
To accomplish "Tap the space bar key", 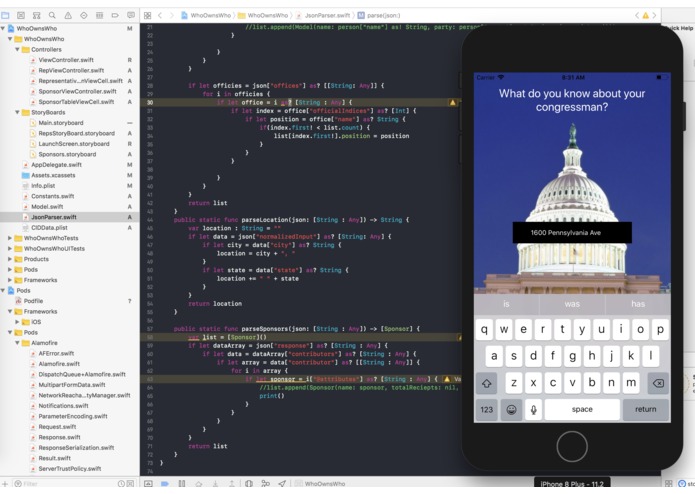I will click(582, 409).
